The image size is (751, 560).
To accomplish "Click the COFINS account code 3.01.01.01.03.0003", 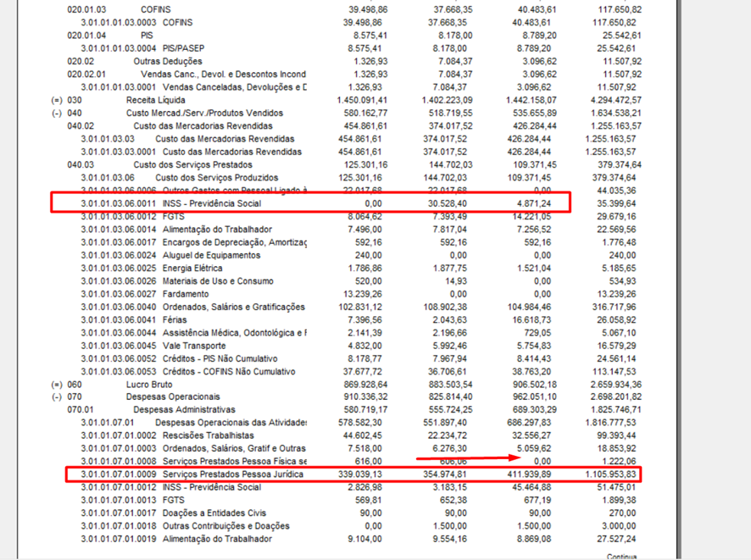I will 118,22.
